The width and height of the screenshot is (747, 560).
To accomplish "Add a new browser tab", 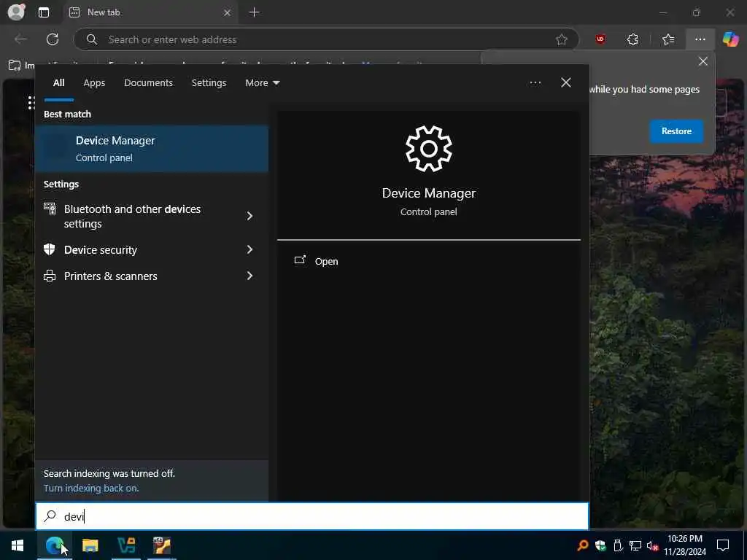I will click(x=255, y=12).
